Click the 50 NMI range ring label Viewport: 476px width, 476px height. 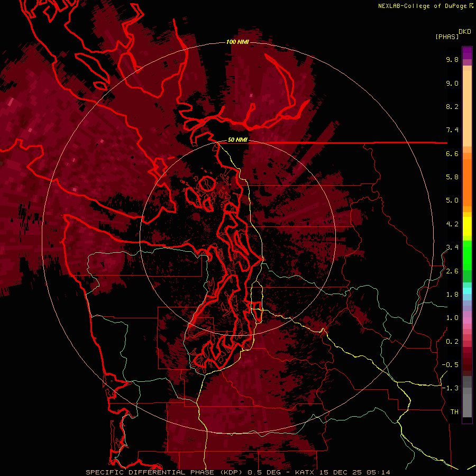(237, 140)
